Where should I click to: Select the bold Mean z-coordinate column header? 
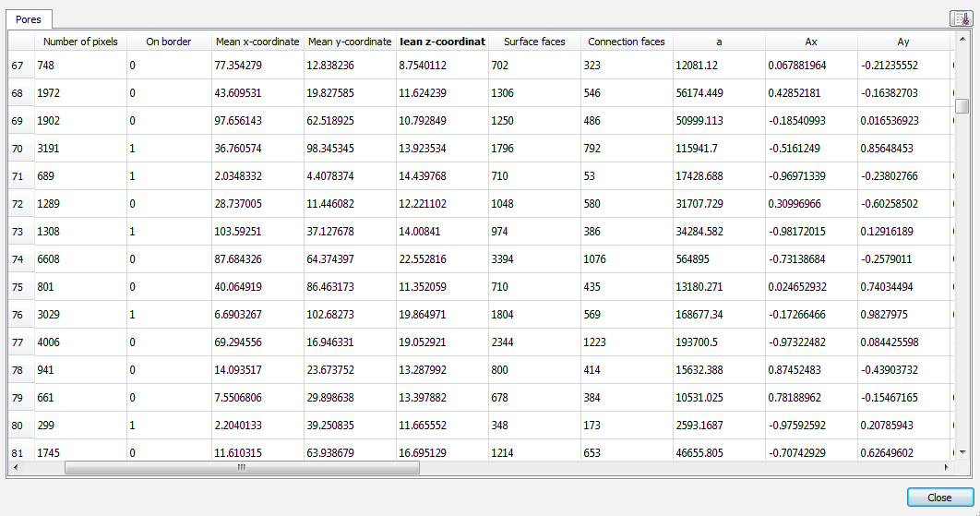pos(442,42)
